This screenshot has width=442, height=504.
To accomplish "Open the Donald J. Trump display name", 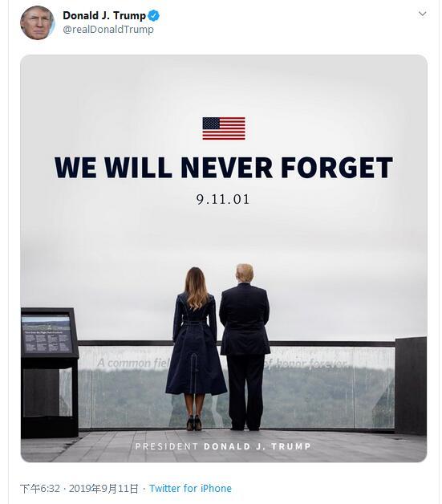I will (104, 15).
